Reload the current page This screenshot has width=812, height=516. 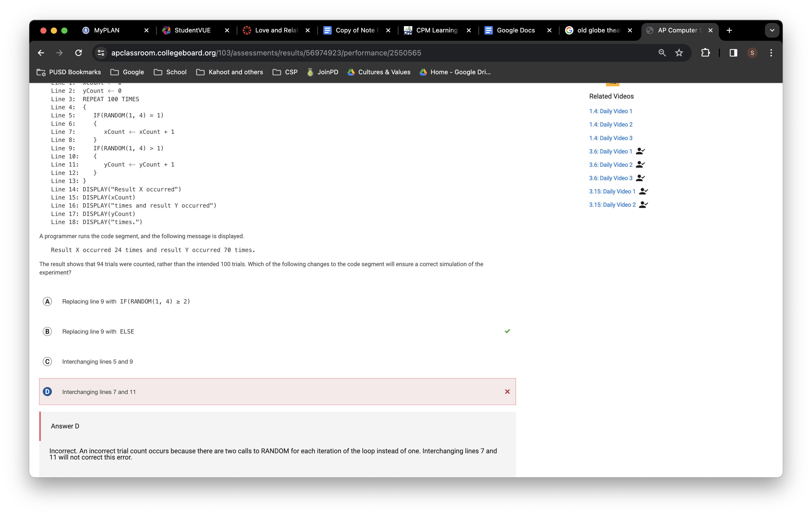click(78, 53)
